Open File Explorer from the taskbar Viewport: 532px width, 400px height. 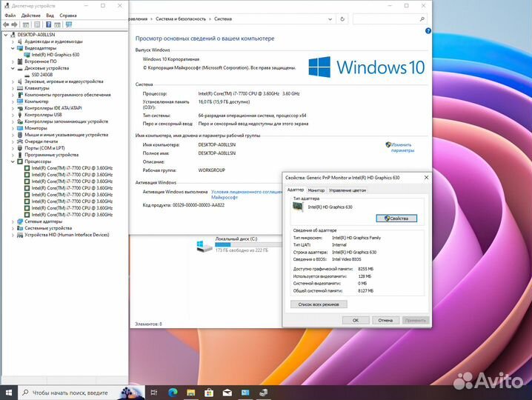click(x=191, y=393)
